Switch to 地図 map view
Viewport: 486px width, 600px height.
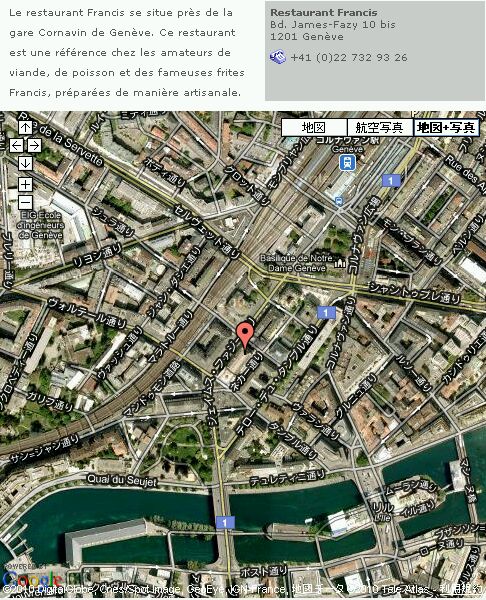314,127
